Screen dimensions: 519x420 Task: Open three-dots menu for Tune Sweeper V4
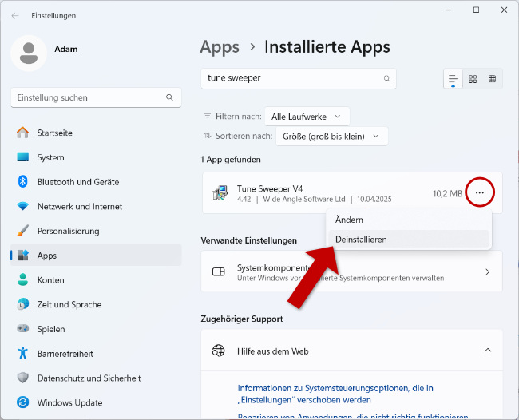[x=480, y=192]
